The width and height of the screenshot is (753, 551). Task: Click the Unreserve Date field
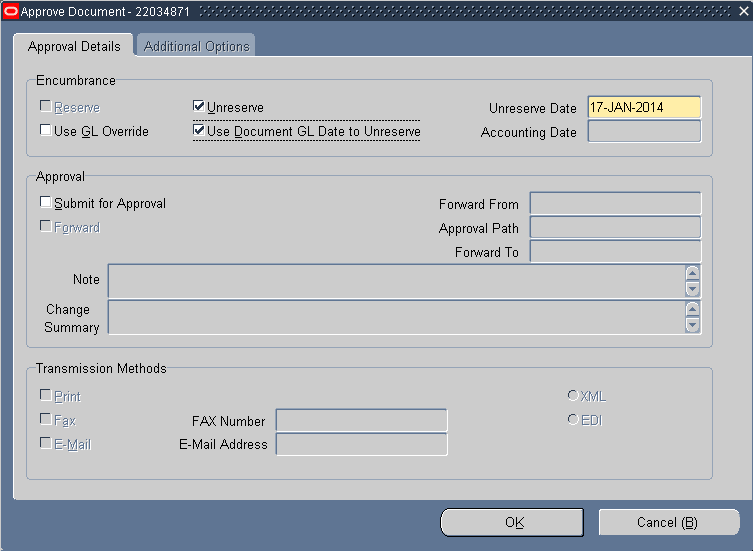pos(644,107)
